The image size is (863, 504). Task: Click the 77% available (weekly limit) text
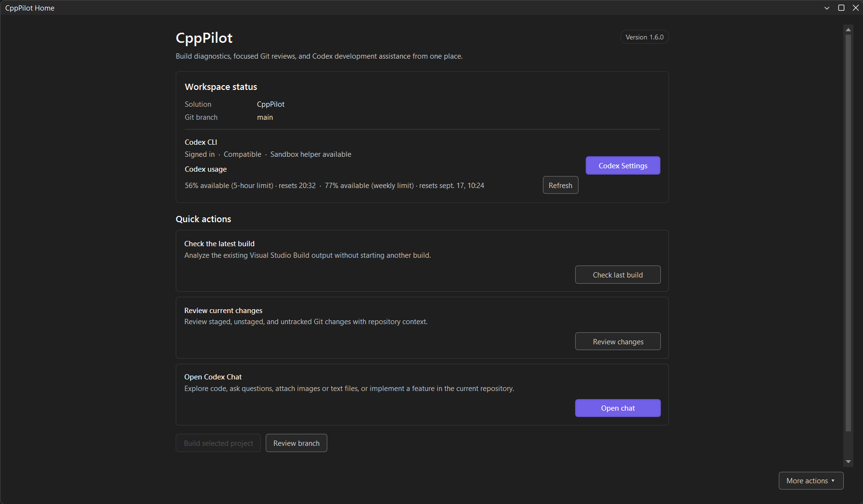click(369, 186)
